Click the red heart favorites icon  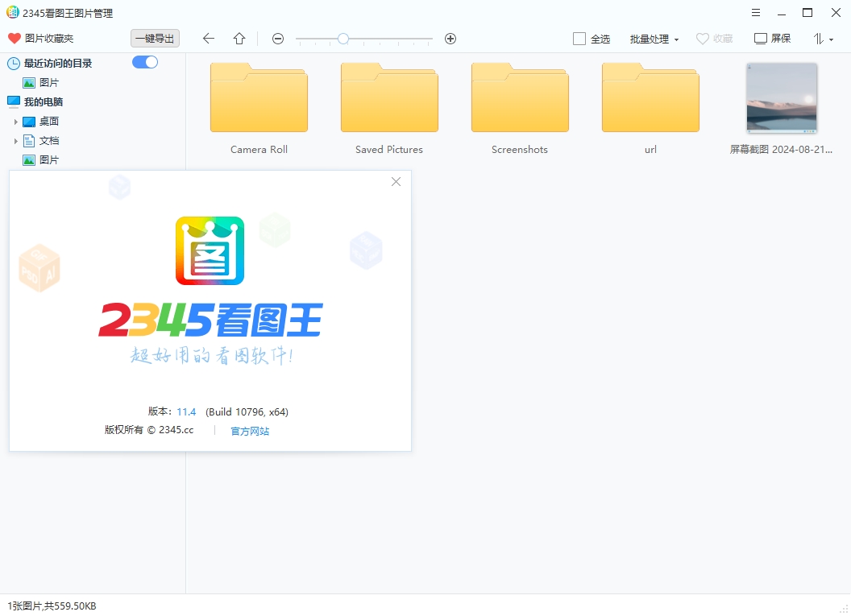click(x=15, y=38)
